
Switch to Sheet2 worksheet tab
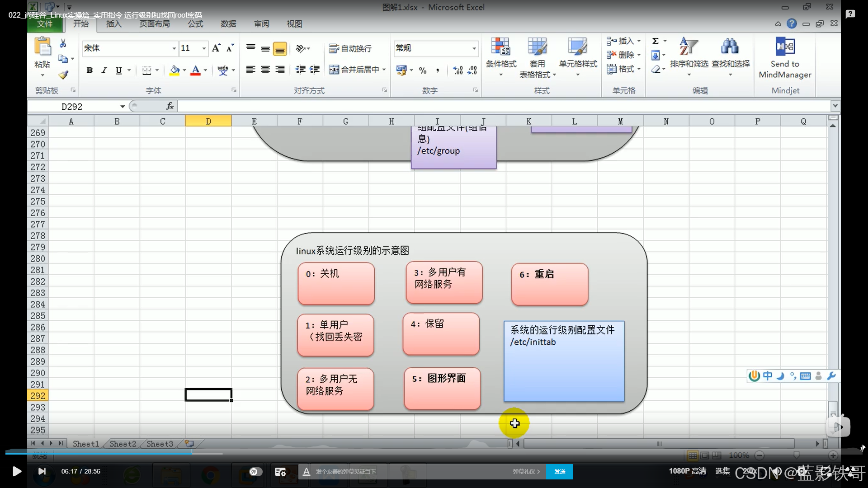(123, 444)
